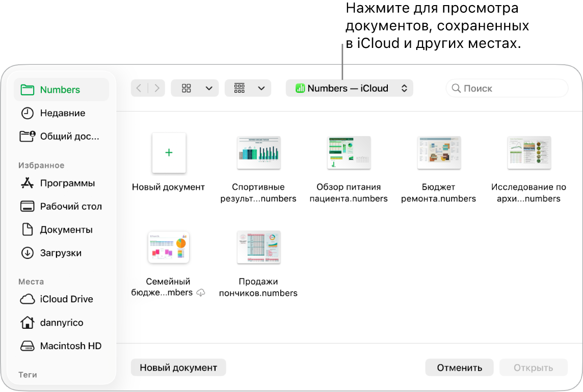Image resolution: width=583 pixels, height=392 pixels.
Task: Click the Новый документ button at bottom
Action: click(x=178, y=368)
